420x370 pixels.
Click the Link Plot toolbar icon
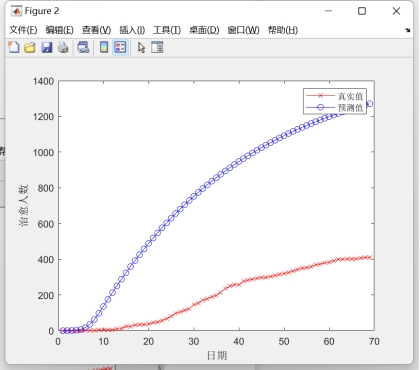(x=83, y=47)
